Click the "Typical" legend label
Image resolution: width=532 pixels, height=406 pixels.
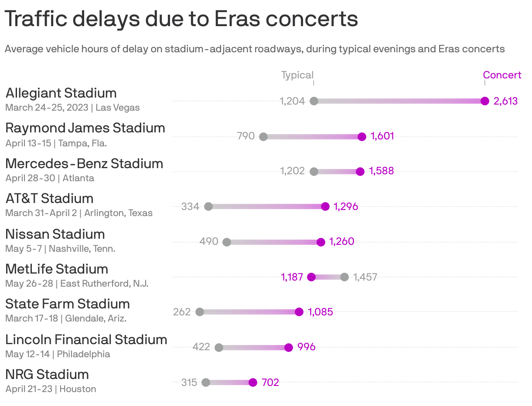coord(297,75)
